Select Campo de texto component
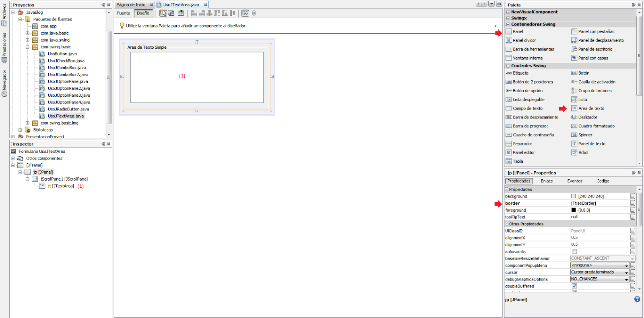The height and width of the screenshot is (318, 644). point(524,108)
